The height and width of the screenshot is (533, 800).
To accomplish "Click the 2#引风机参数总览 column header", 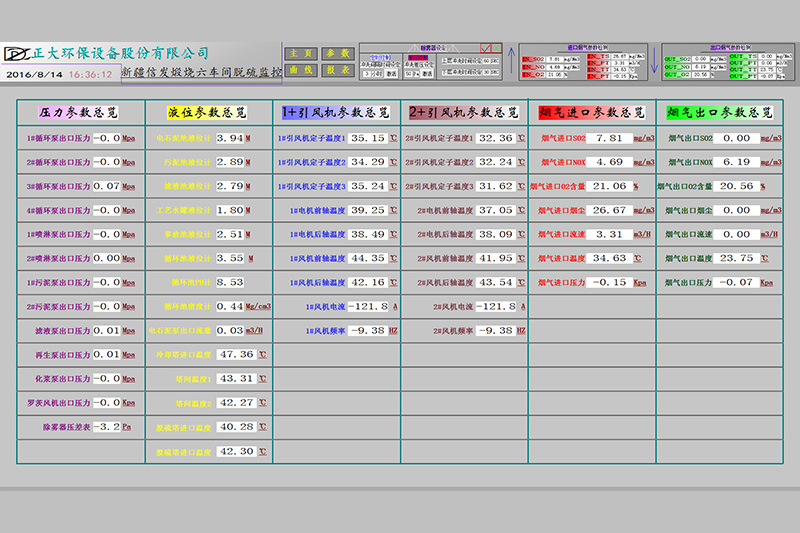I will point(464,113).
